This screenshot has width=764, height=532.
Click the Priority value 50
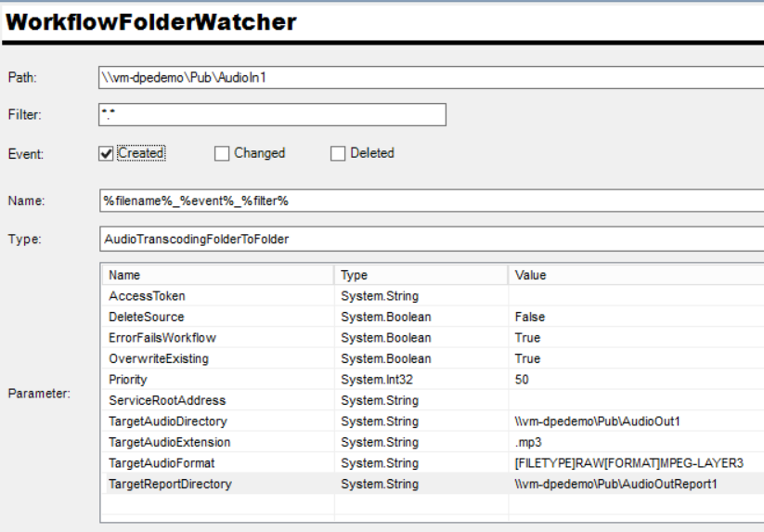523,380
